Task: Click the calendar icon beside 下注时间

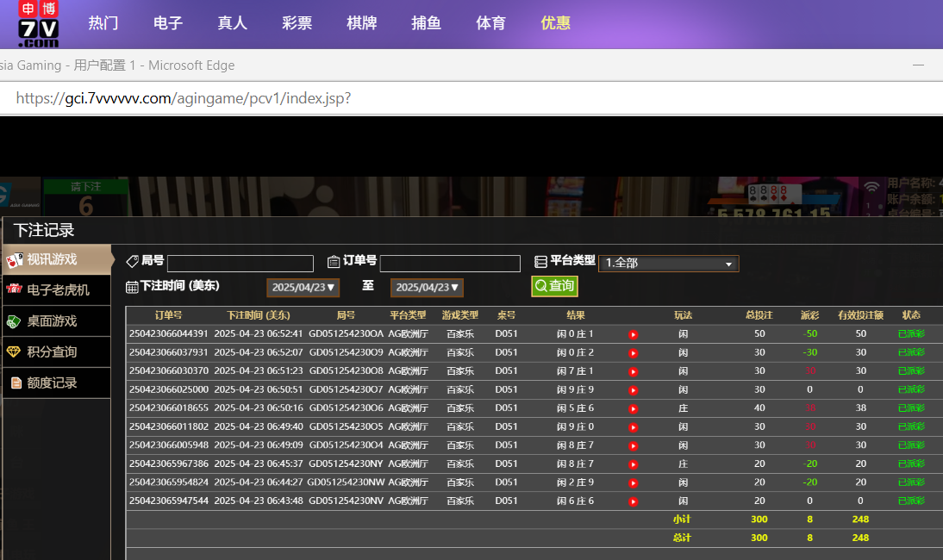Action: (132, 287)
